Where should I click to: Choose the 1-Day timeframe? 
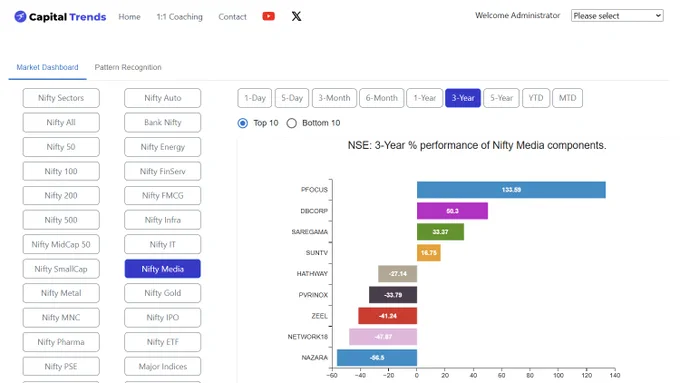click(255, 98)
